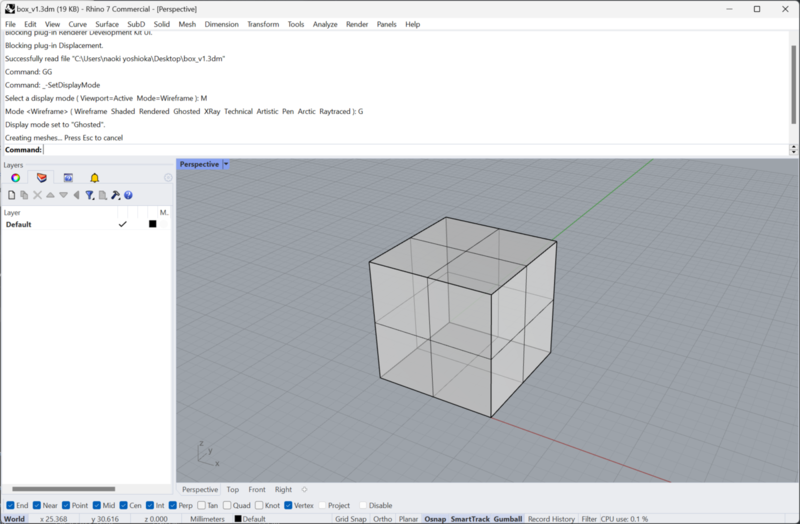The image size is (800, 524).
Task: Open the layer tools hammer icon
Action: click(115, 195)
